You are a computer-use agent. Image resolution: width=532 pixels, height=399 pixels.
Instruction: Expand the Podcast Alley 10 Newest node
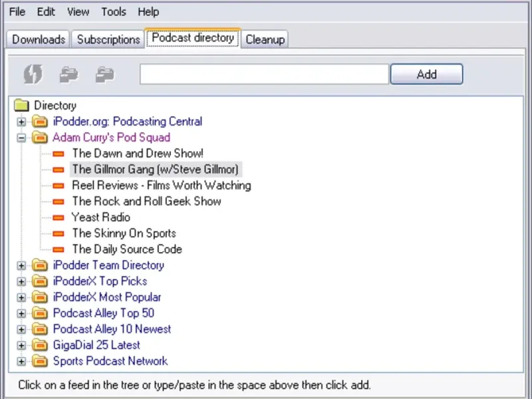coord(21,329)
